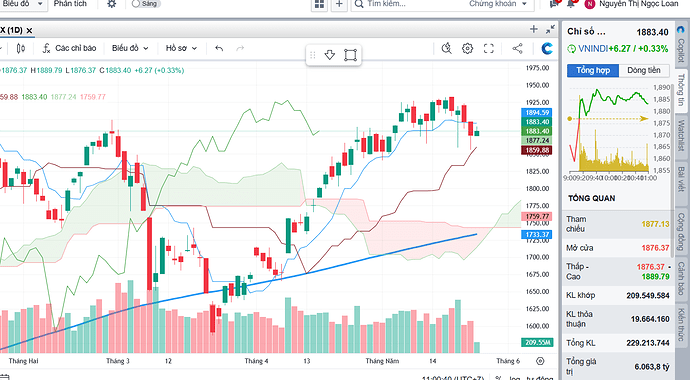Open the candlestick chart type selector
Screen dimensions: 690x380
coord(21,48)
